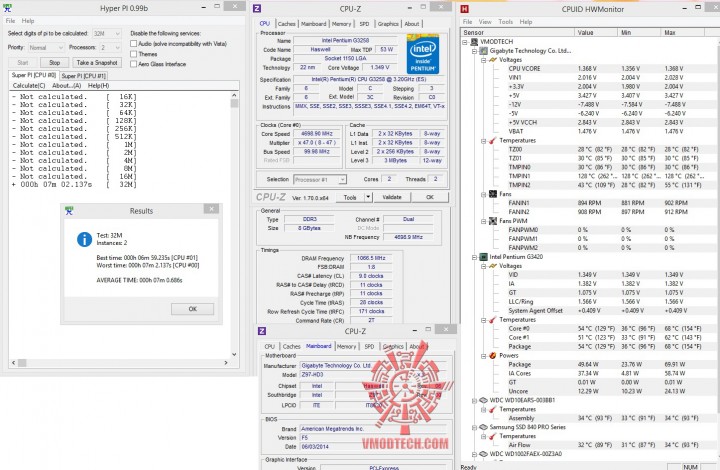Select the VMODTECH computer icon in HWMonitor
Screen dimensions: 720x470
474,42
